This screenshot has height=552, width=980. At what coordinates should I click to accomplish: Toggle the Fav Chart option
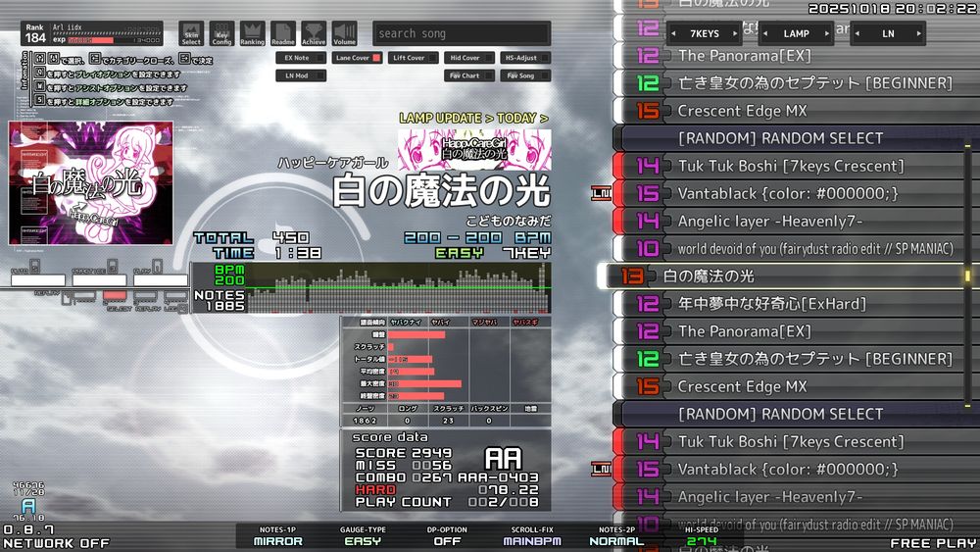pyautogui.click(x=469, y=75)
